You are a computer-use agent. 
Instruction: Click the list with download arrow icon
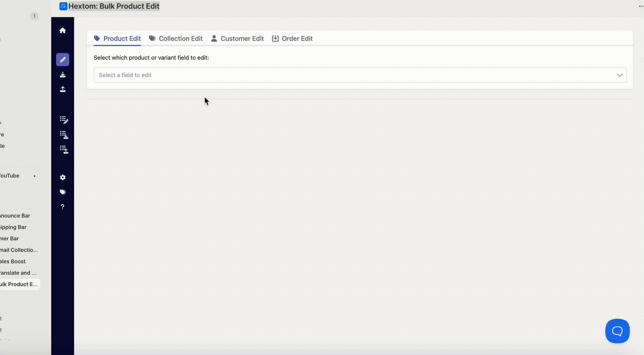(x=64, y=135)
